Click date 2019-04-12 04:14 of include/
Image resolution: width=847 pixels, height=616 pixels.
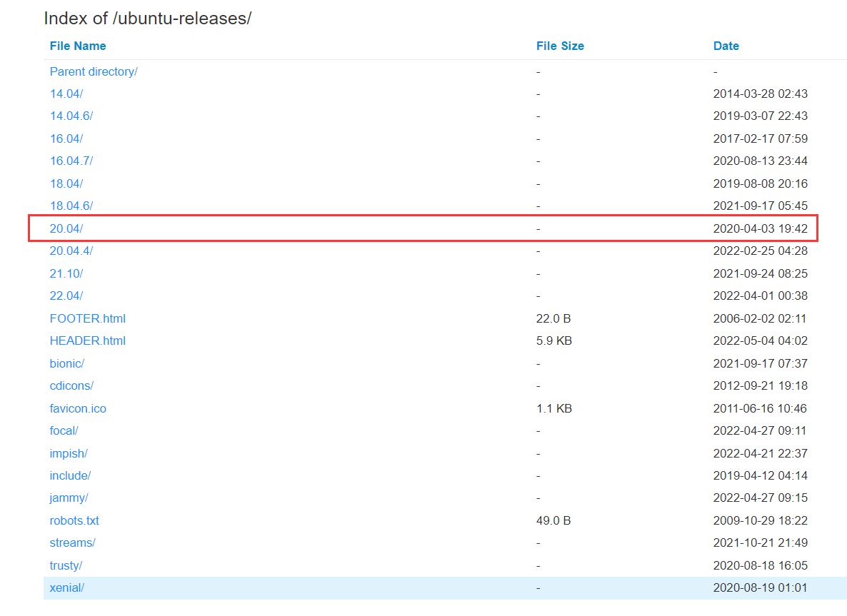760,475
